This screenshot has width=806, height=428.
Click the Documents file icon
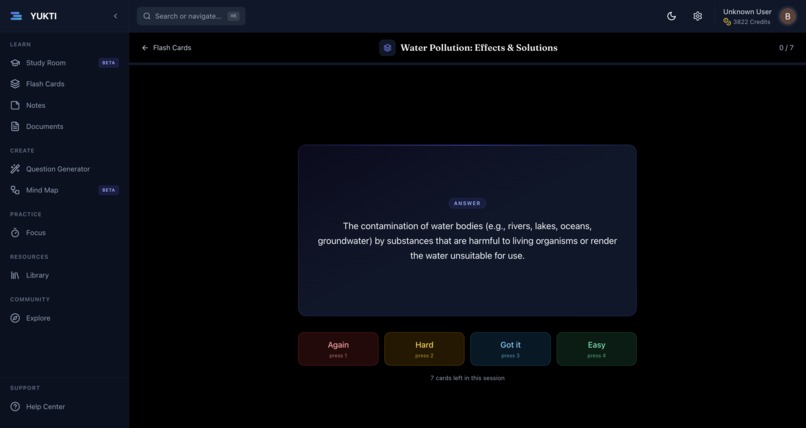[15, 126]
